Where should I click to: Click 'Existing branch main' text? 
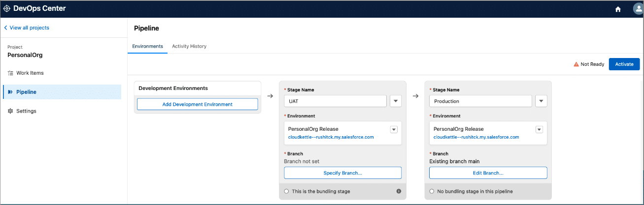(x=454, y=161)
